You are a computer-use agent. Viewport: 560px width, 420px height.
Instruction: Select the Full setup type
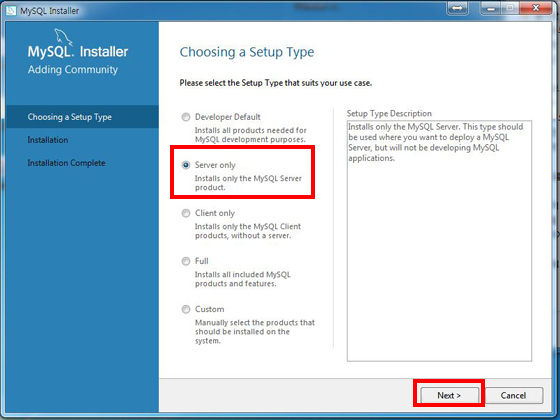click(186, 261)
